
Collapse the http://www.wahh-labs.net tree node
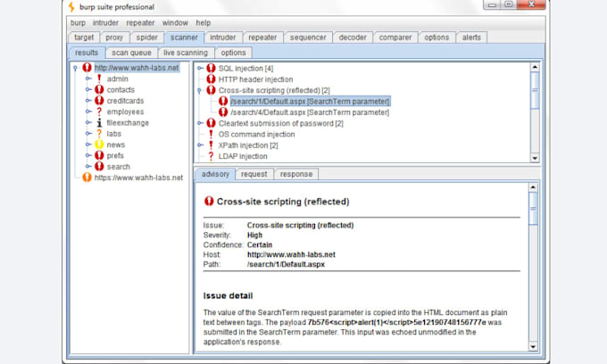pyautogui.click(x=76, y=68)
